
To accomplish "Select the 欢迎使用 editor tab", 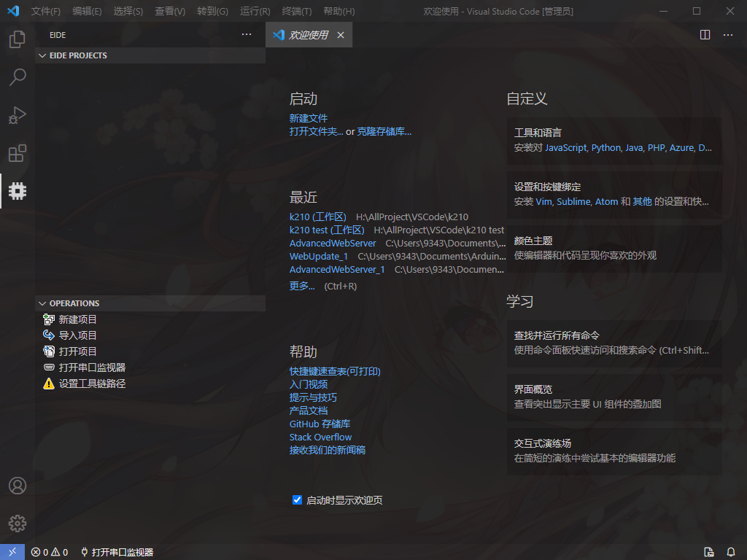I will pos(309,35).
